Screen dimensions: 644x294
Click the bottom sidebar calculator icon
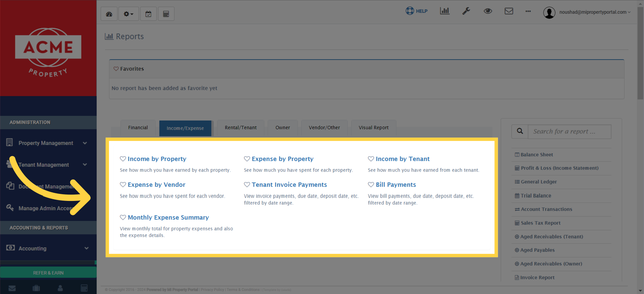84,288
